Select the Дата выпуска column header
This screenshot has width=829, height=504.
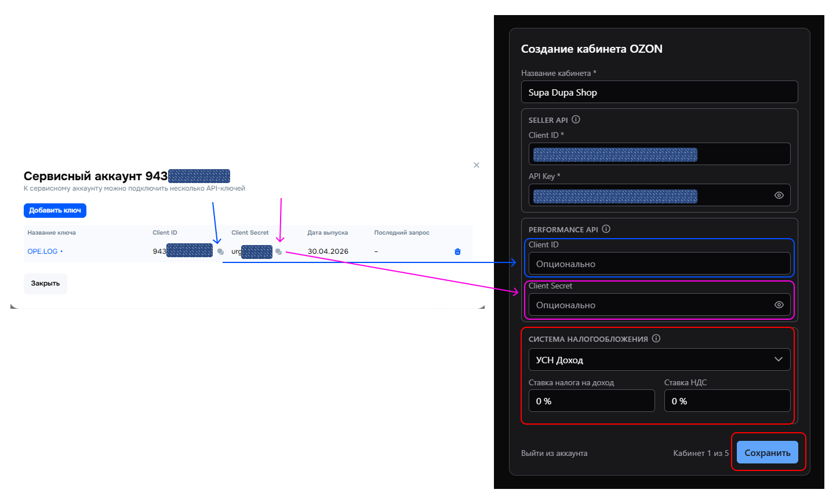(328, 233)
